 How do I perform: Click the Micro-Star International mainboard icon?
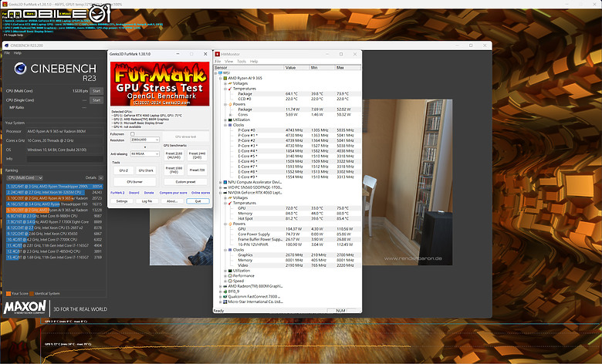coord(225,302)
